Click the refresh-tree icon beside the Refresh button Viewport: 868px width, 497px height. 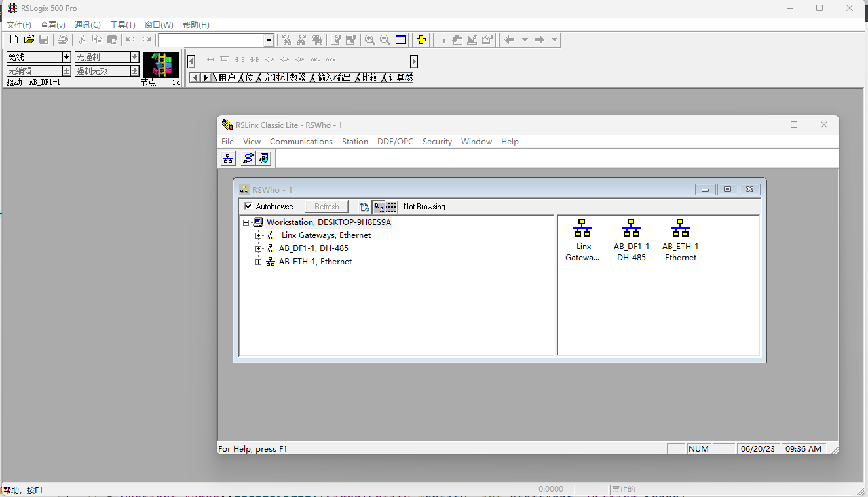click(364, 207)
